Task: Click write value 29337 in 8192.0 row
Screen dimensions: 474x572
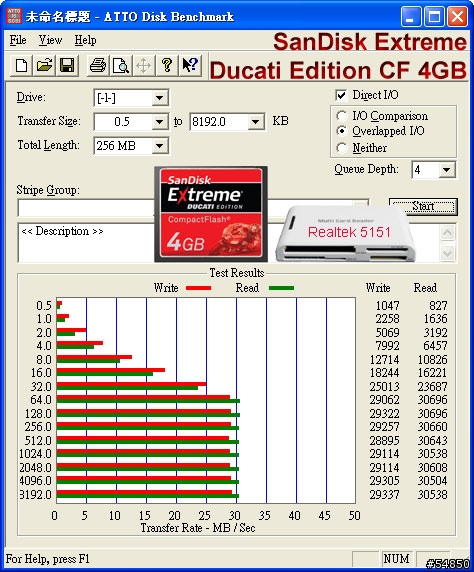Action: (x=384, y=495)
